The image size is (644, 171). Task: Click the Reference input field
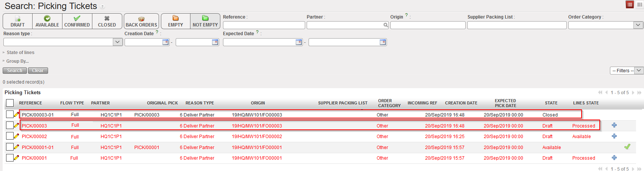[x=264, y=25]
